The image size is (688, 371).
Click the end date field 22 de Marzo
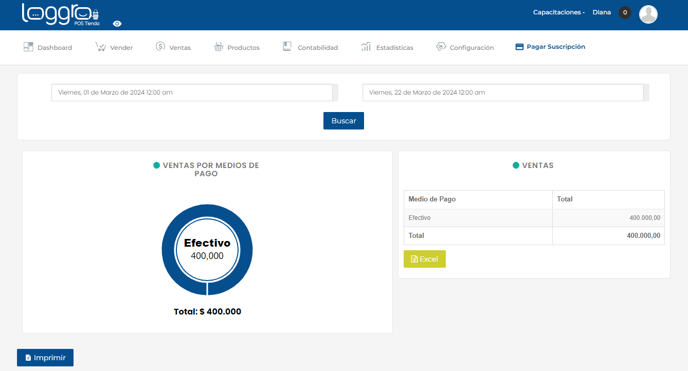point(503,93)
